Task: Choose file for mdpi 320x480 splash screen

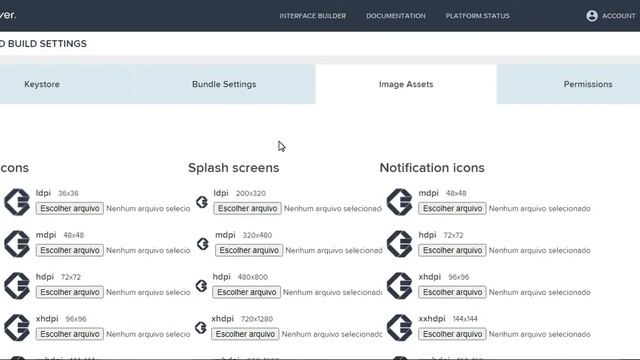Action: [x=249, y=250]
